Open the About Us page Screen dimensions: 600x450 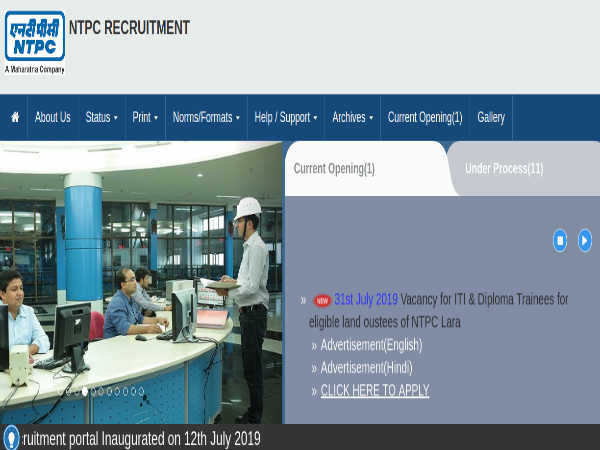click(x=52, y=117)
